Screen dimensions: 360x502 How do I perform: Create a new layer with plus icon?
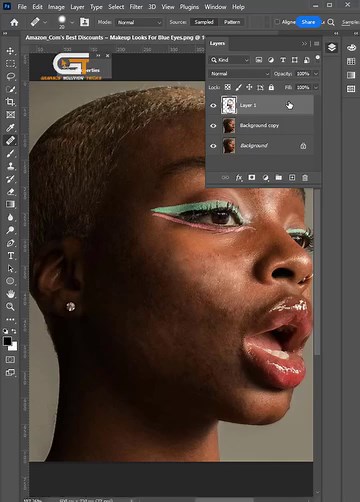coord(292,178)
